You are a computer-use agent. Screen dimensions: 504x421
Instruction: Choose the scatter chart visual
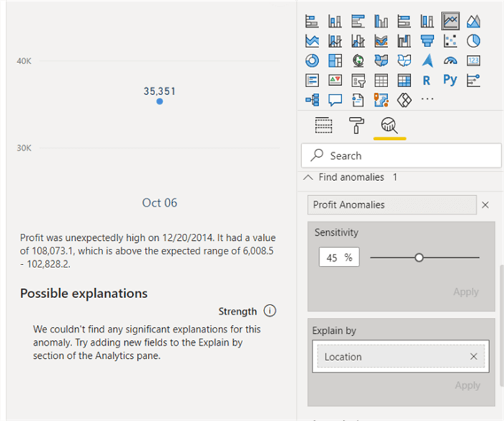coord(450,41)
